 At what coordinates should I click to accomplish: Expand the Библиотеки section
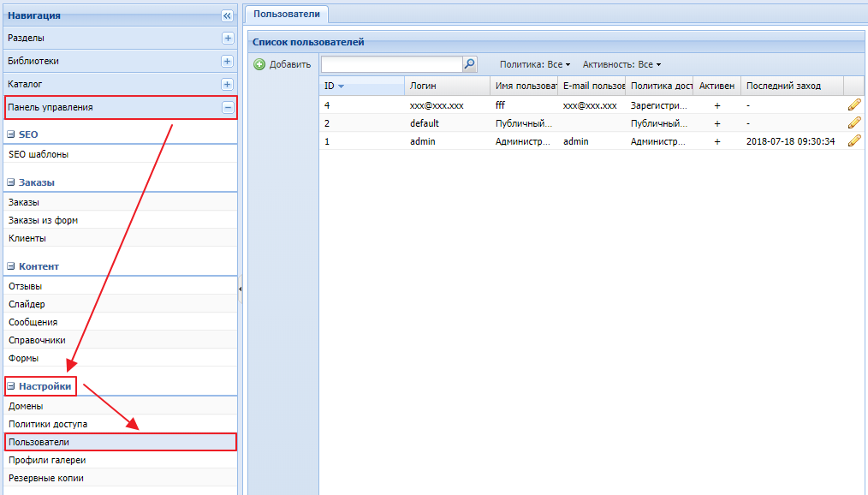[227, 62]
